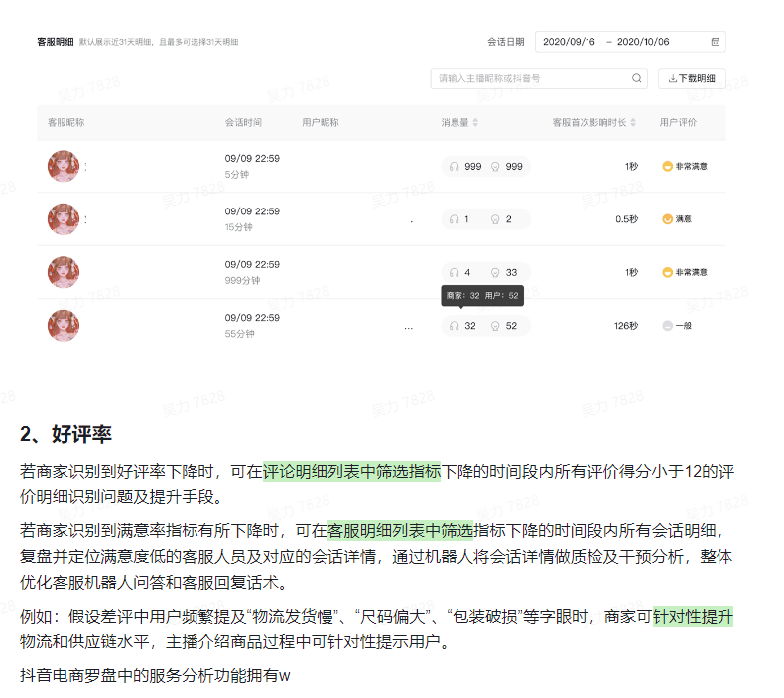The image size is (784, 698).
Task: Click the gray 一般 rating face icon
Action: click(667, 326)
